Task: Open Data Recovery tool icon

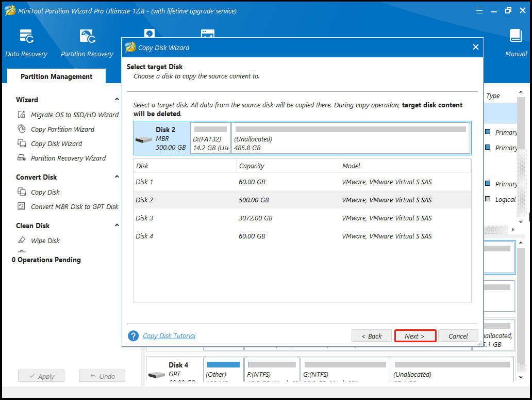Action: coord(26,36)
